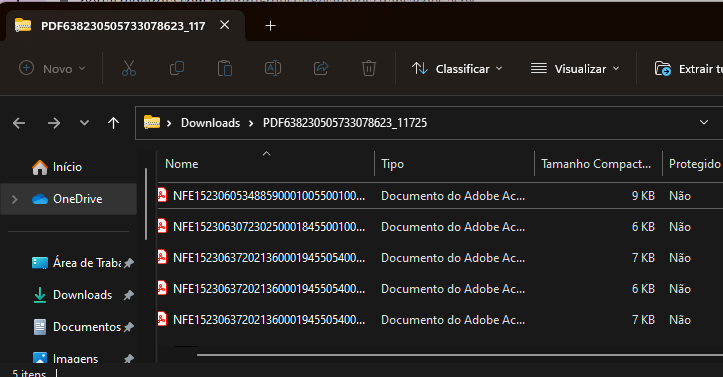Add a new tab with plus

coord(271,26)
